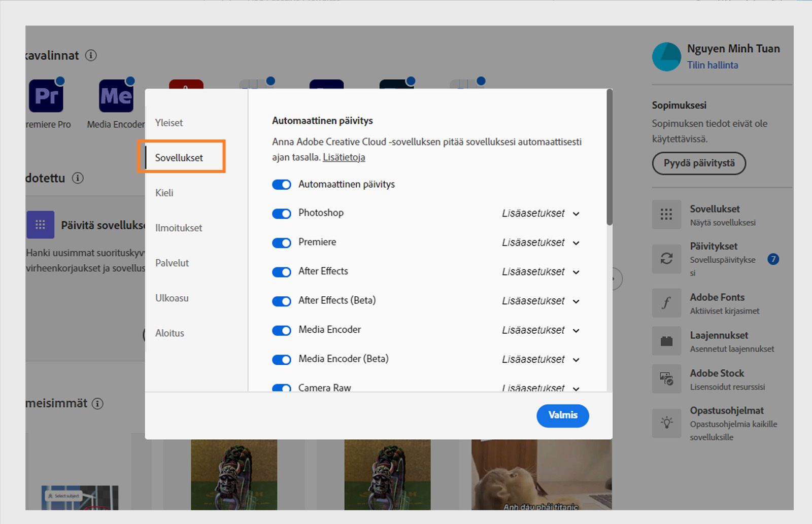Viewport: 812px width, 524px height.
Task: Open Laajennukset via the plugin icon
Action: pyautogui.click(x=666, y=340)
